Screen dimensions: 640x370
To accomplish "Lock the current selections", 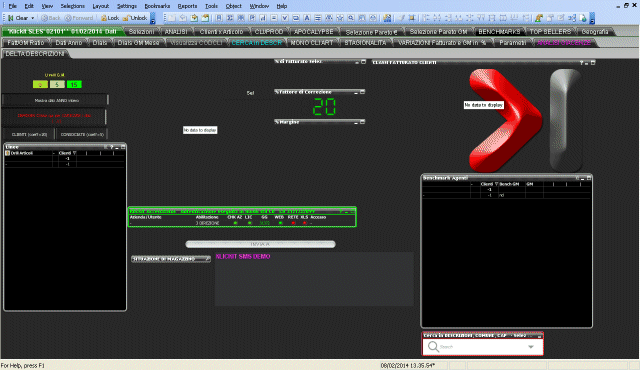I will tap(110, 18).
